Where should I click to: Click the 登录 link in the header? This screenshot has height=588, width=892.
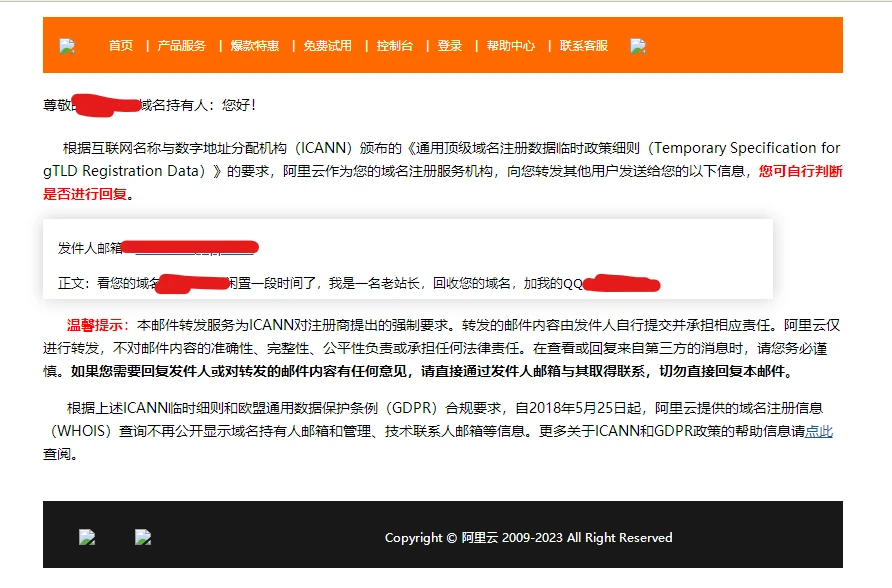449,46
